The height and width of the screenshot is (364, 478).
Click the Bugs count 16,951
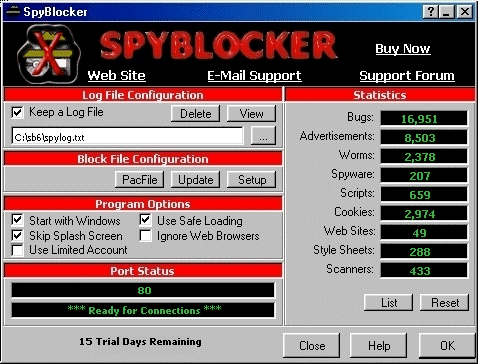point(424,119)
